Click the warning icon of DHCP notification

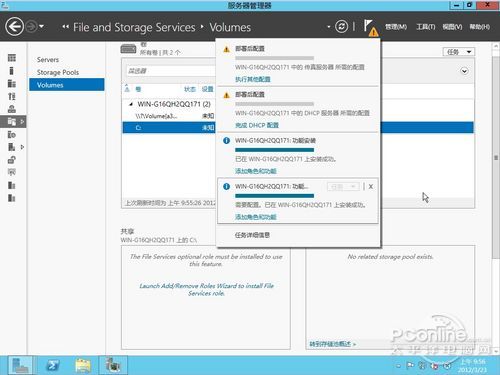tap(227, 95)
